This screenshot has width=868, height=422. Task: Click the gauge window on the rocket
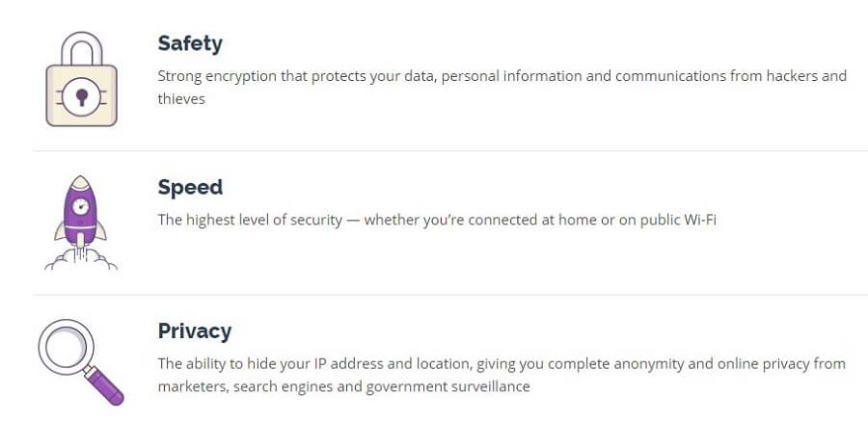click(80, 207)
